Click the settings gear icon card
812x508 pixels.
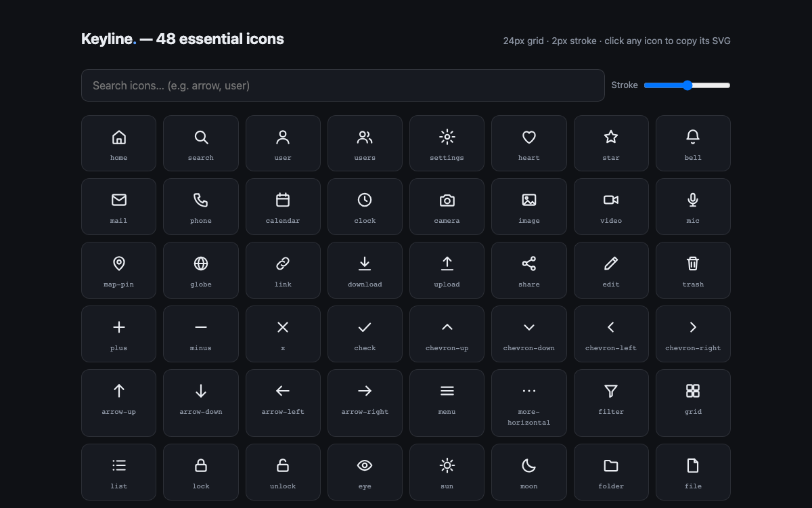tap(447, 143)
